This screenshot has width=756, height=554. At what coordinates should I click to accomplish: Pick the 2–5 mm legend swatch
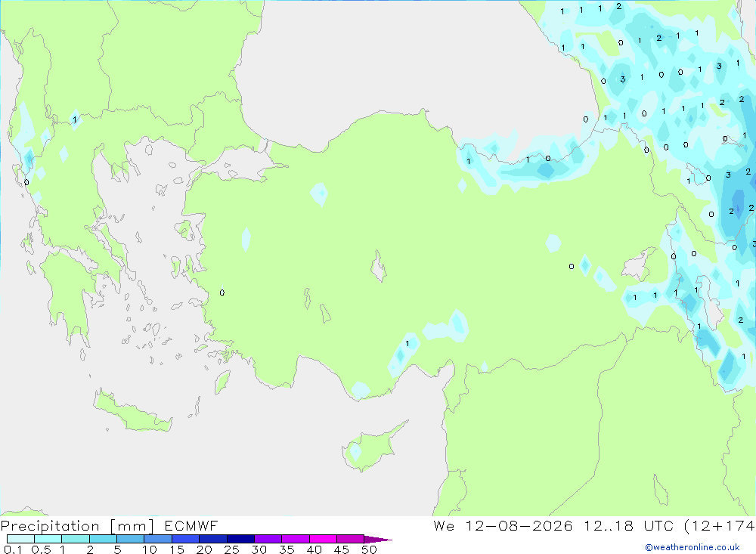(103, 539)
